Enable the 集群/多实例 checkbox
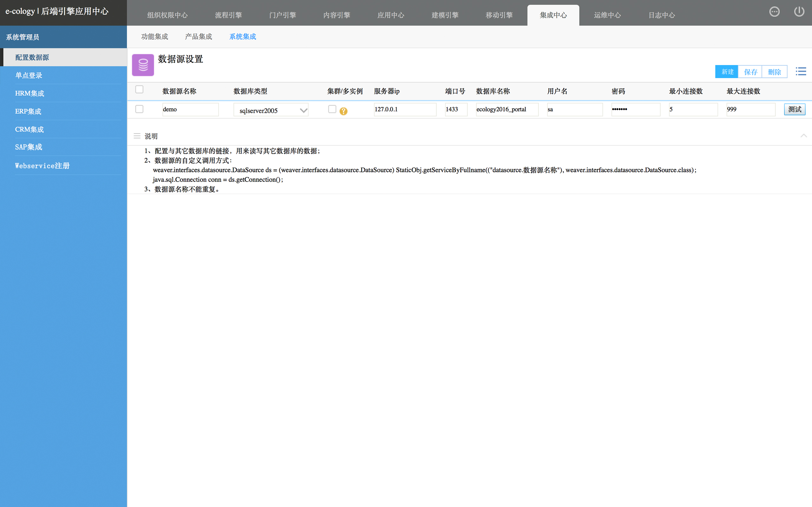812x507 pixels. [x=332, y=109]
